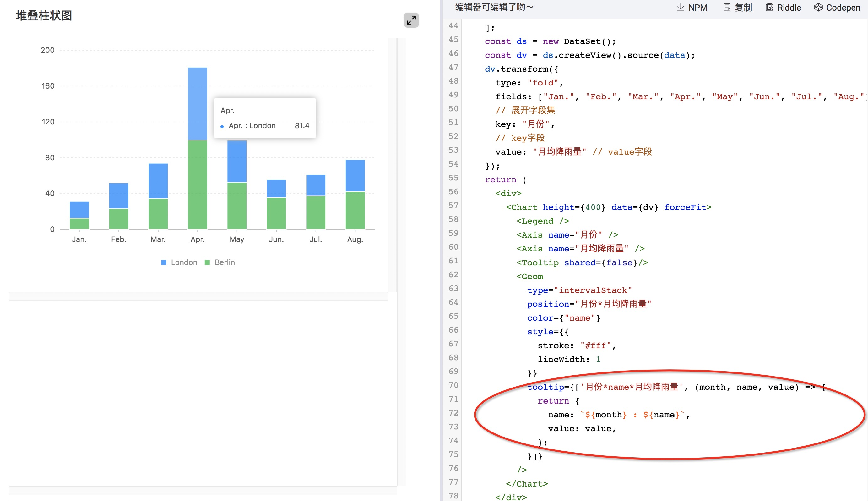Click the Riddle icon
This screenshot has height=501, width=868.
769,8
